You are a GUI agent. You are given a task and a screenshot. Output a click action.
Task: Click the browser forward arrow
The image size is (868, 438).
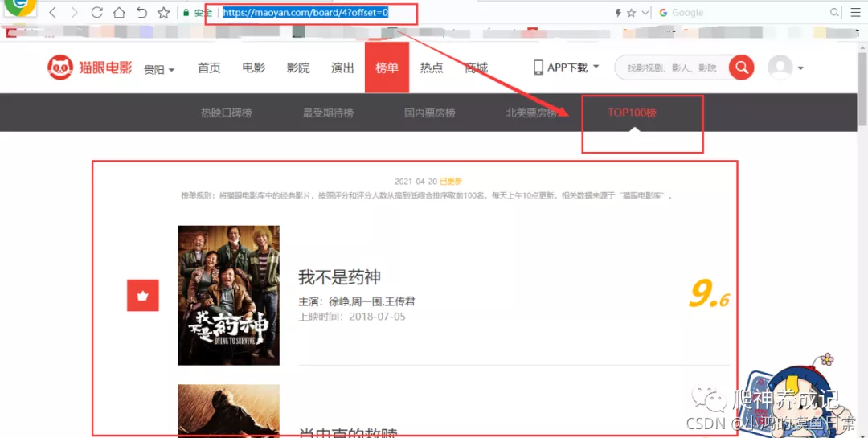pos(75,12)
